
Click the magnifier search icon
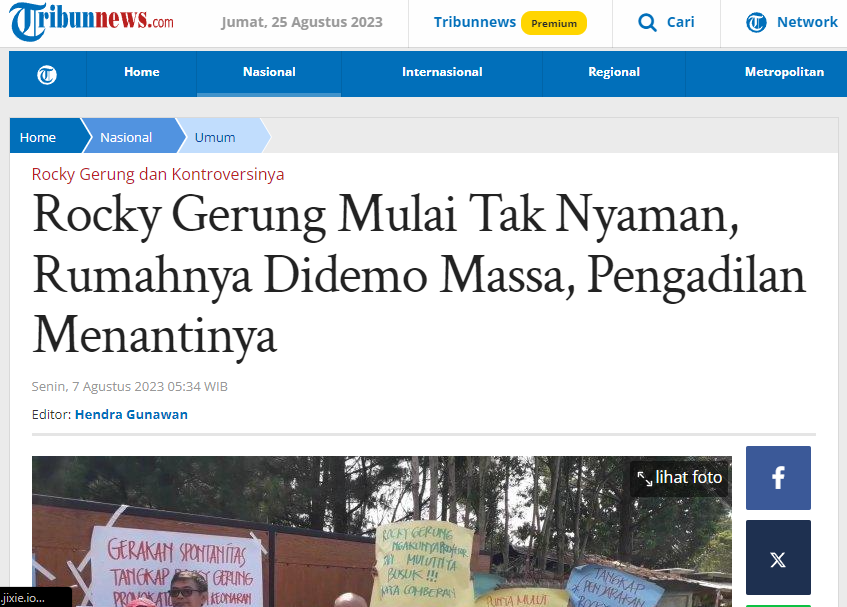(647, 23)
